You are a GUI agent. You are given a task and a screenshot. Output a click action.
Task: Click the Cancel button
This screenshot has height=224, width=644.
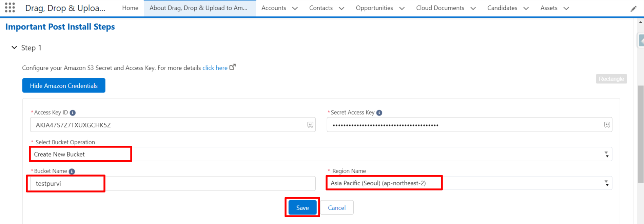(337, 207)
